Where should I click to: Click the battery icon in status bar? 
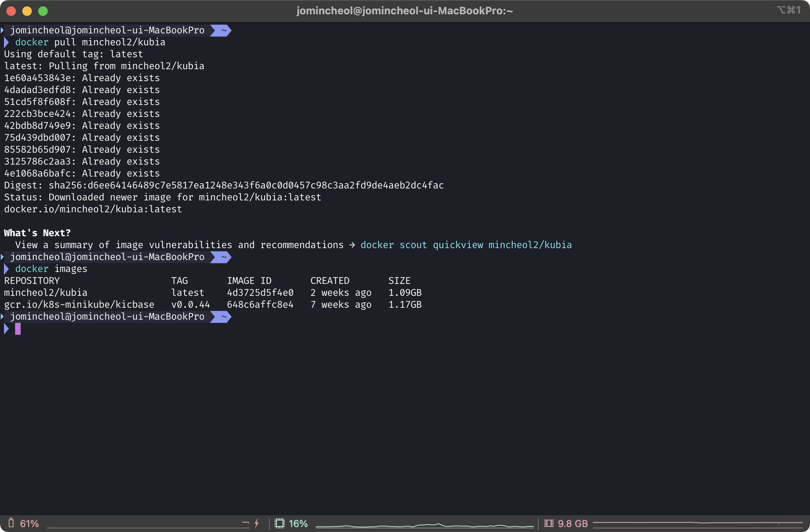pyautogui.click(x=11, y=523)
